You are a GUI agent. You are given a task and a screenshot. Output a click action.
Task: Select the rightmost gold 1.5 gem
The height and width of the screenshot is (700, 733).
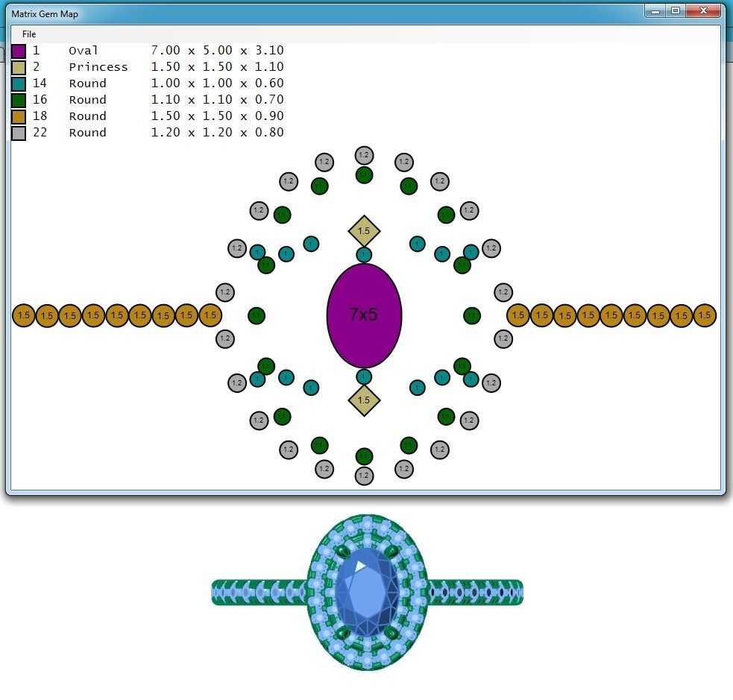[705, 315]
